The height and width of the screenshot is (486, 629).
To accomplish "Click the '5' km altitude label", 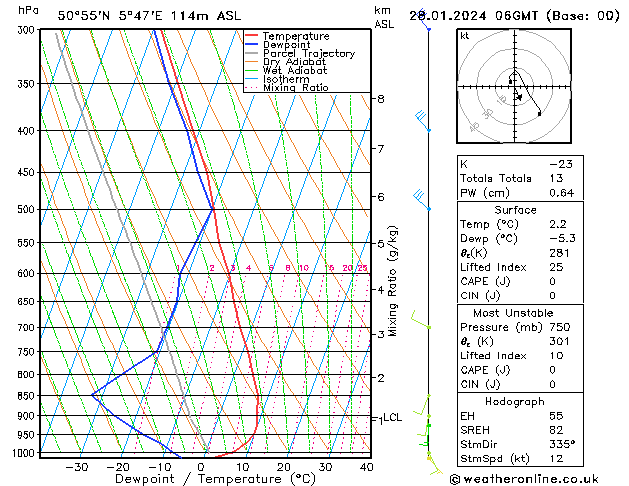I will (381, 243).
